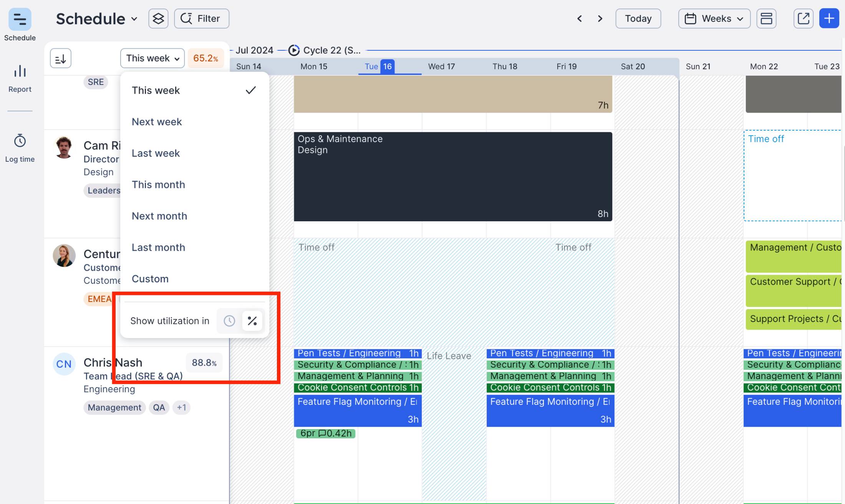Click the share/export schedule icon
Viewport: 845px width, 504px height.
click(803, 18)
